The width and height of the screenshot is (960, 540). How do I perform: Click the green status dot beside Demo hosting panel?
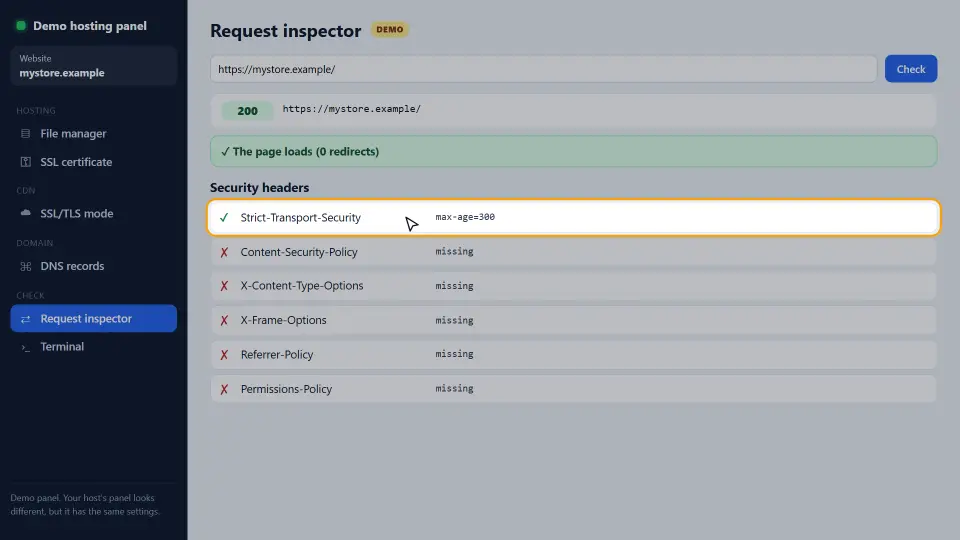(21, 26)
